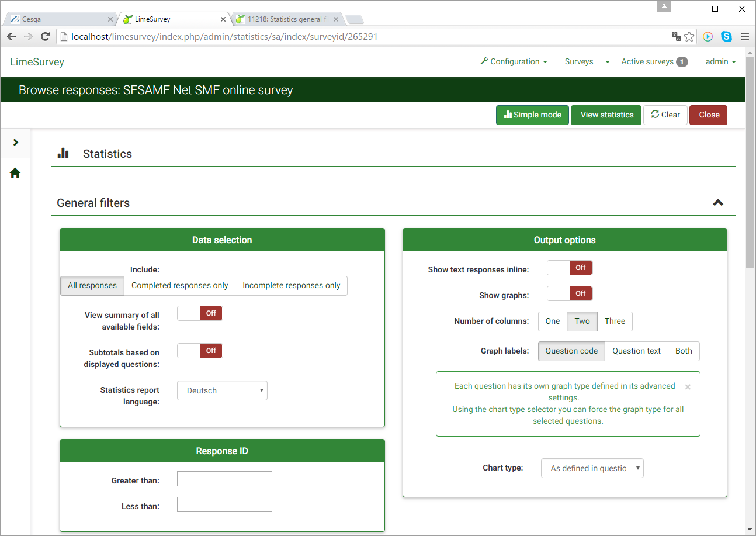756x536 pixels.
Task: Toggle View summary of all available fields
Action: 200,313
